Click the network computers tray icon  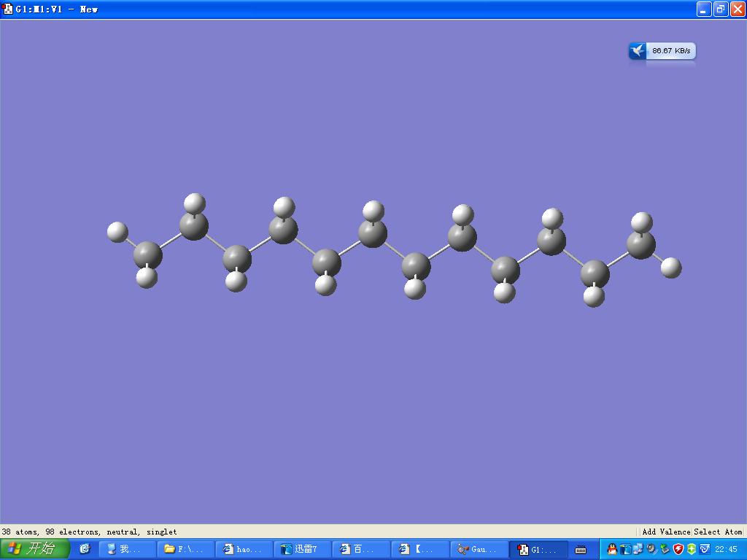(638, 549)
